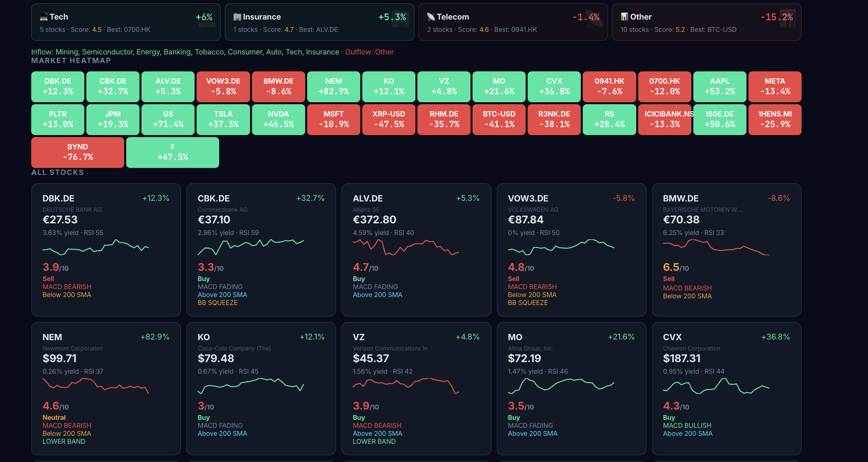Screen dimensions: 868x462
Task: Open the Volkswagen AG stock card
Action: 571,250
